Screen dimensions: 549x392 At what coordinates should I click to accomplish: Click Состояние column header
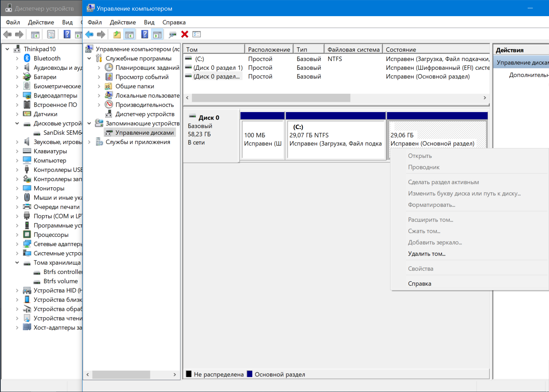[436, 49]
